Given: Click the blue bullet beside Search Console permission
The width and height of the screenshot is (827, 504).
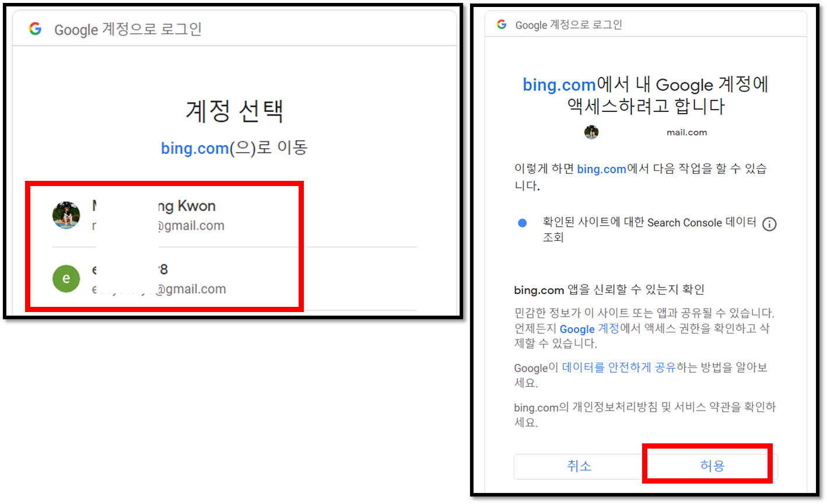Looking at the screenshot, I should [x=523, y=223].
